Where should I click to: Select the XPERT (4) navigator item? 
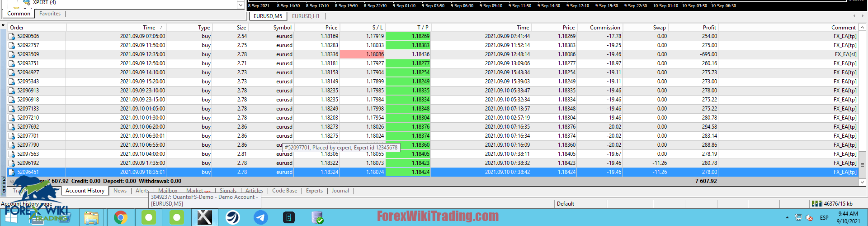[x=44, y=2]
